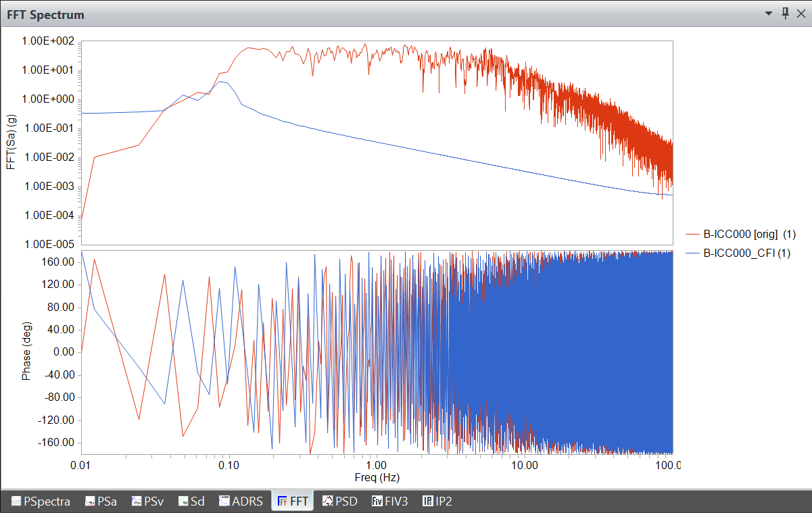The height and width of the screenshot is (513, 812).
Task: Click the FFT(Sa) (g) axis label
Action: [11, 141]
